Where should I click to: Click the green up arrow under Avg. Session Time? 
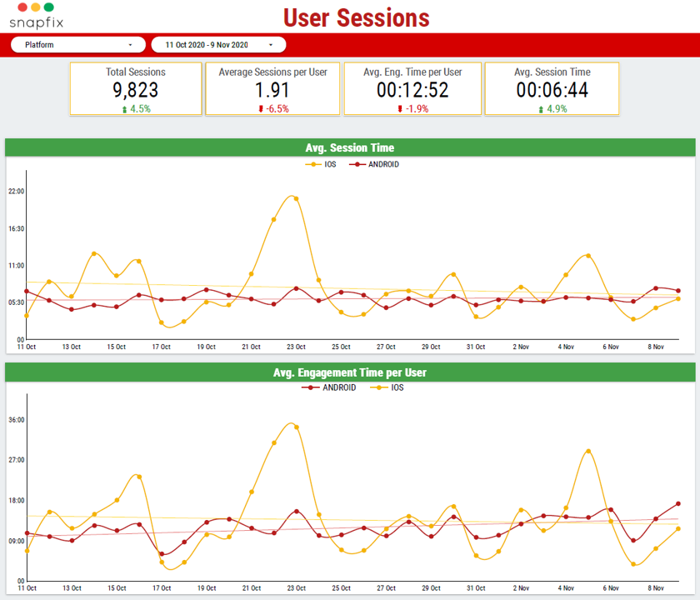click(x=541, y=109)
